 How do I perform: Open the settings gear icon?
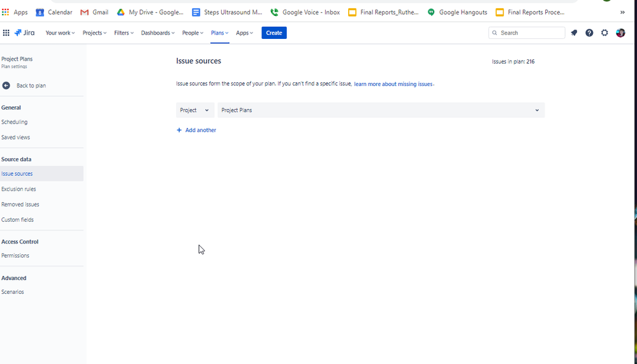(x=604, y=33)
